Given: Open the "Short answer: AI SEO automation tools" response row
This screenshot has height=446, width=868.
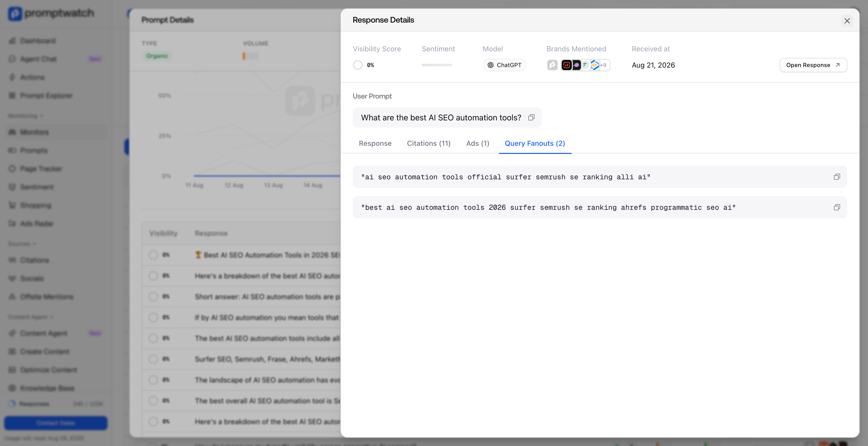Looking at the screenshot, I should (241, 297).
